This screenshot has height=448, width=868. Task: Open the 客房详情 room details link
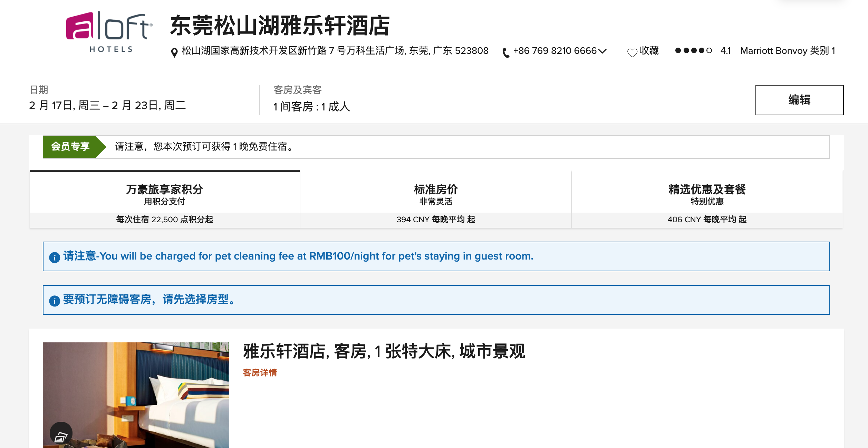coord(260,373)
